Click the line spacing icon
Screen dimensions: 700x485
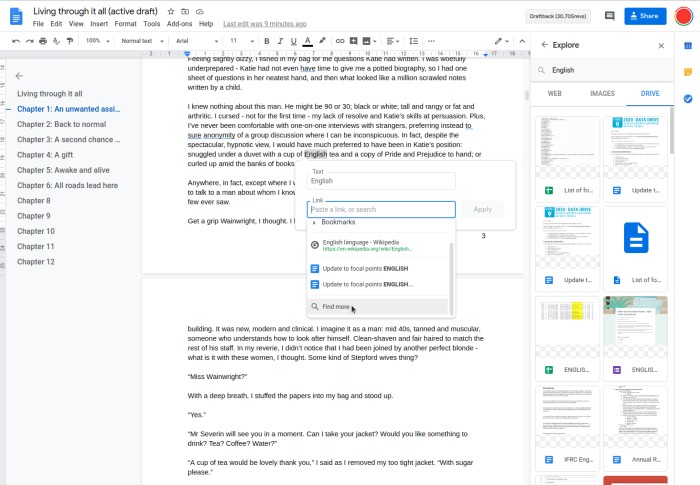(414, 41)
